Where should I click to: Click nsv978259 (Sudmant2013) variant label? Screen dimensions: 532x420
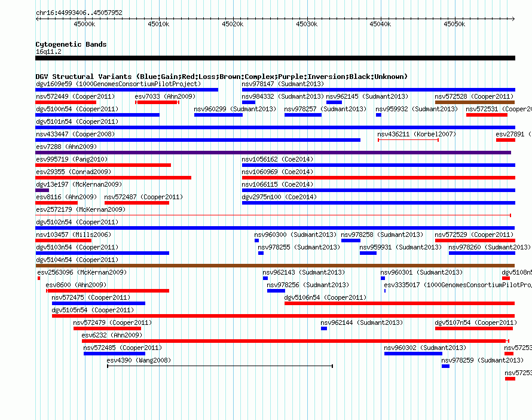pyautogui.click(x=482, y=360)
